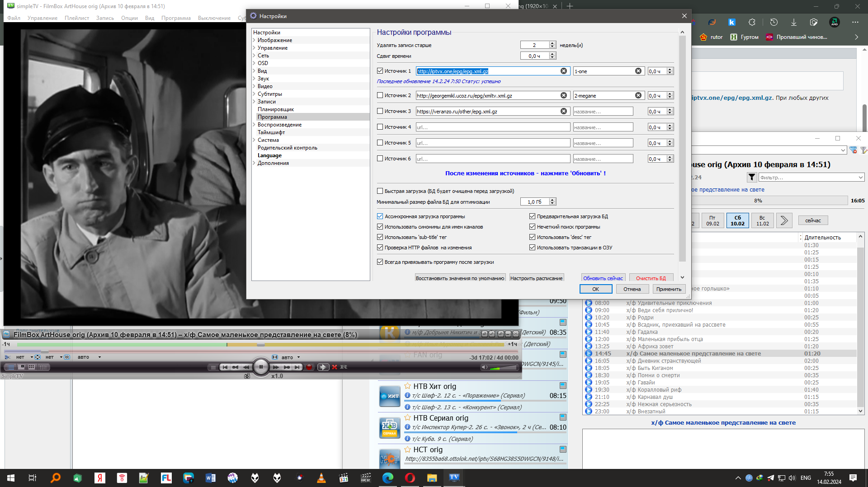Click the next-days arrow in EPG window
This screenshot has width=868, height=487.
(784, 220)
